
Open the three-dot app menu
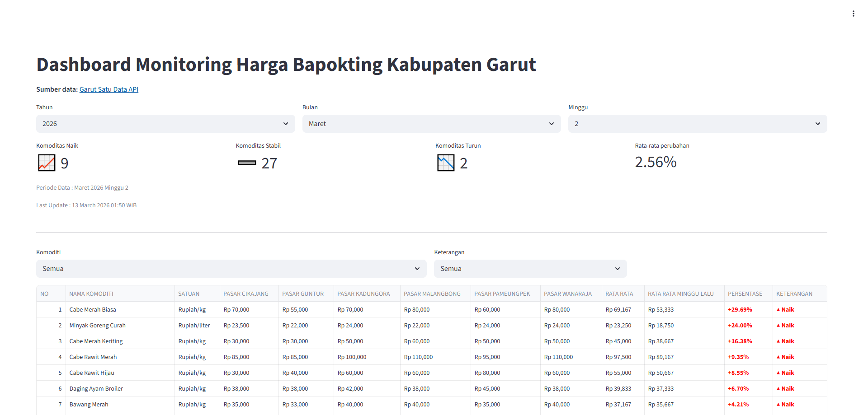click(x=853, y=14)
